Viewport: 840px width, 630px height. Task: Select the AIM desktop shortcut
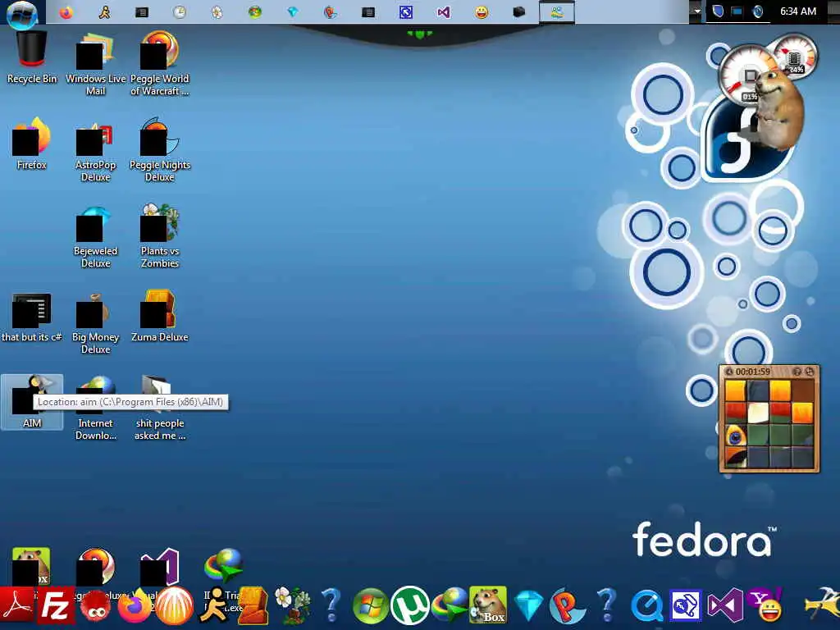tap(32, 402)
